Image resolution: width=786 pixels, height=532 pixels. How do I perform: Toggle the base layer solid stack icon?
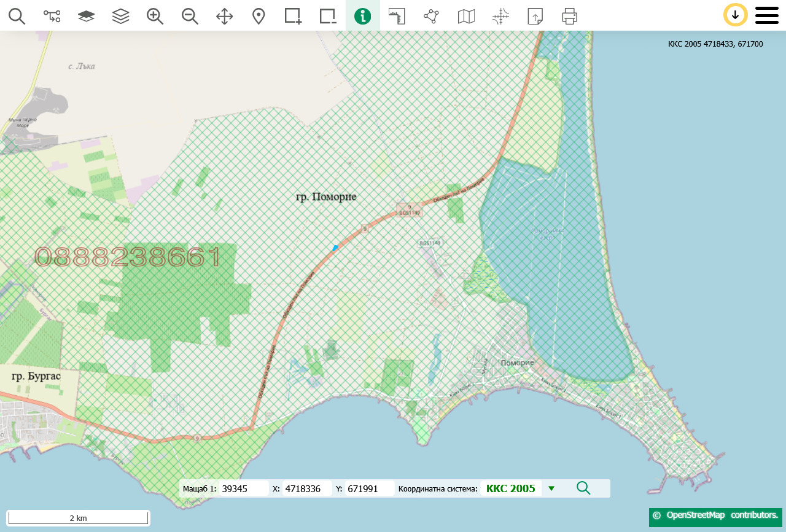click(x=86, y=16)
